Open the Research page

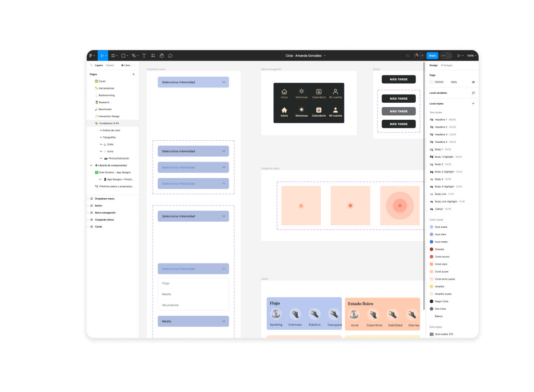pos(104,102)
